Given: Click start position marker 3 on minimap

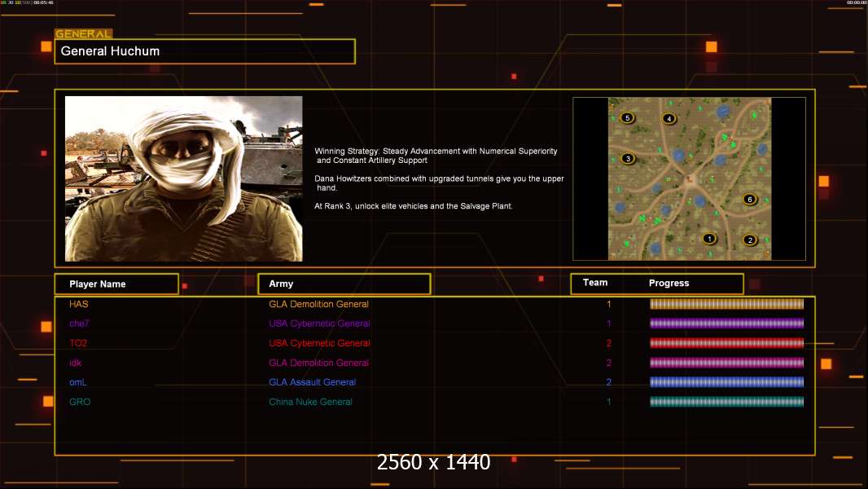Looking at the screenshot, I should [628, 158].
